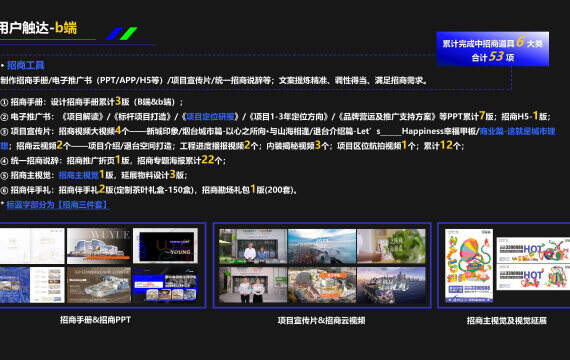Click the caption 项目宣传片&招商云视频
This screenshot has width=570, height=360.
point(321,320)
